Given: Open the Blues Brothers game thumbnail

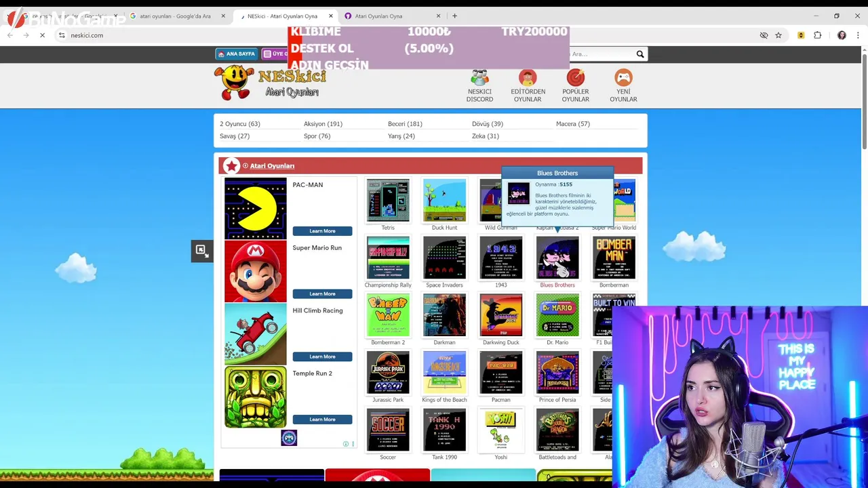Looking at the screenshot, I should [557, 258].
